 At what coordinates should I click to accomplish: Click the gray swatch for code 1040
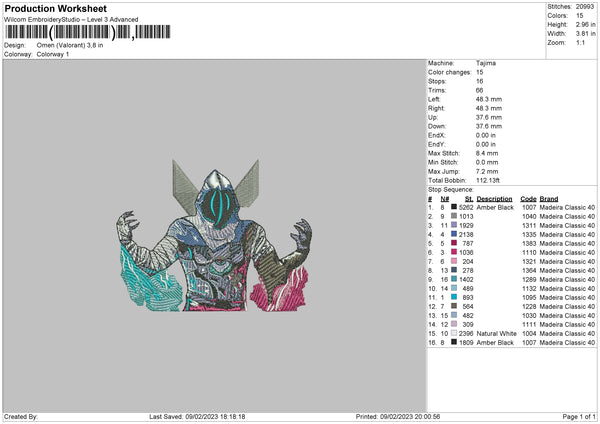454,216
